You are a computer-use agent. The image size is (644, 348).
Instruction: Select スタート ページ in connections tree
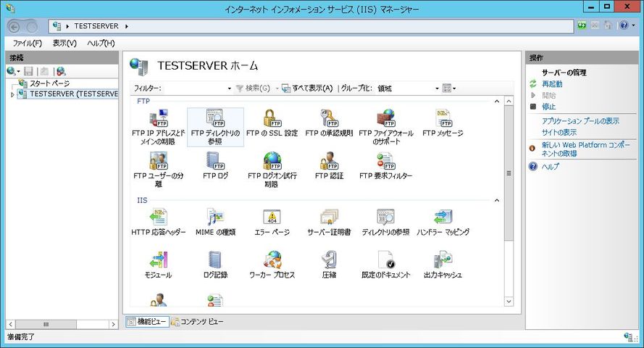coord(44,83)
